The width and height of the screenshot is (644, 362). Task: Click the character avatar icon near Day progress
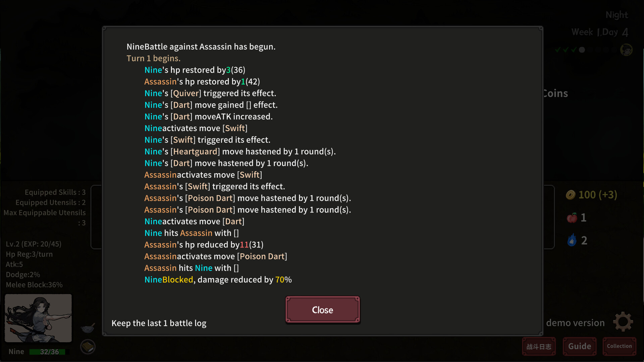(x=626, y=50)
